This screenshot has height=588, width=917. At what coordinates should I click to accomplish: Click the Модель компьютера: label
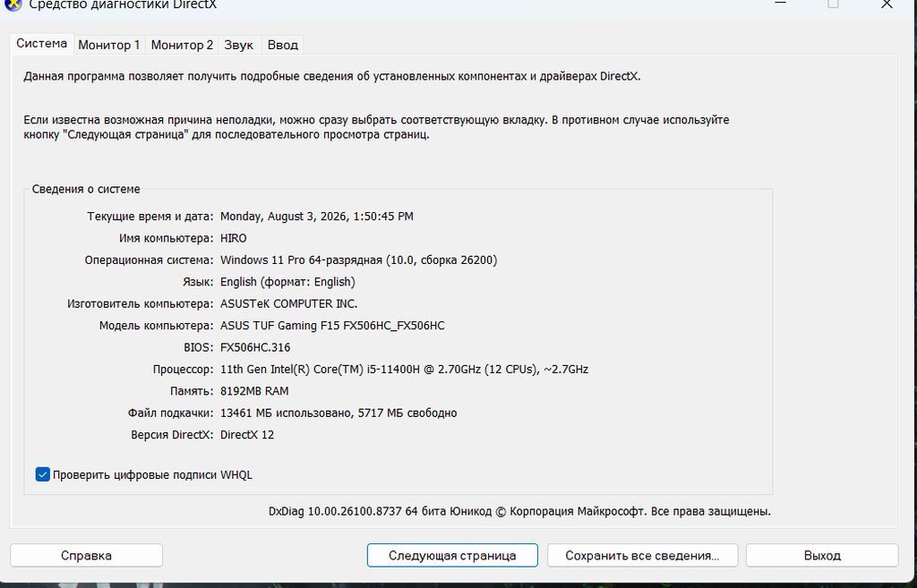pos(156,326)
